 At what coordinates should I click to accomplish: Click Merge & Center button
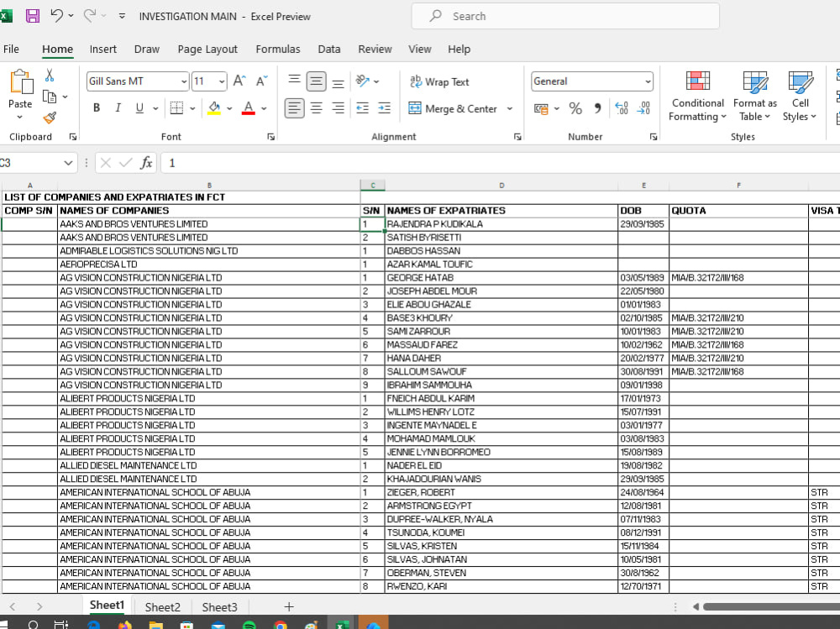(454, 109)
